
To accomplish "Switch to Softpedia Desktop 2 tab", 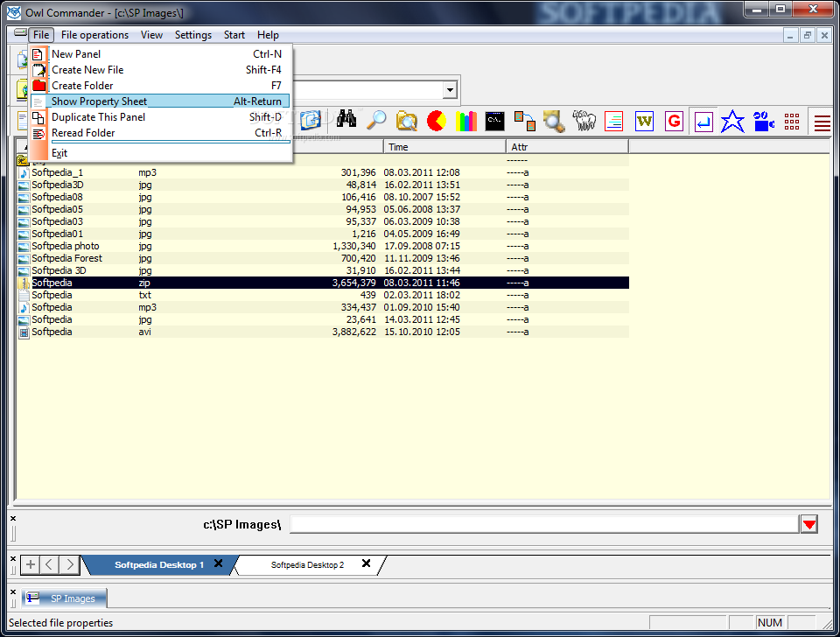I will 307,564.
